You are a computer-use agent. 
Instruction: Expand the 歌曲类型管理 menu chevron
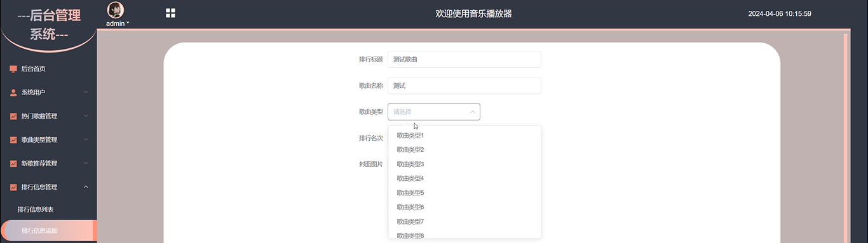point(86,140)
